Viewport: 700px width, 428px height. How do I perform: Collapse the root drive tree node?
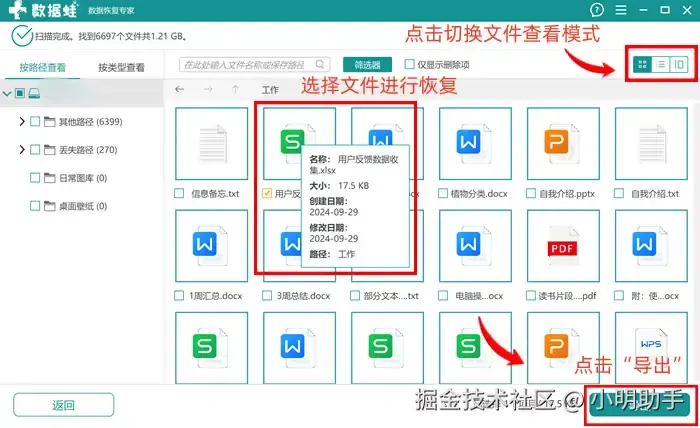pyautogui.click(x=7, y=93)
